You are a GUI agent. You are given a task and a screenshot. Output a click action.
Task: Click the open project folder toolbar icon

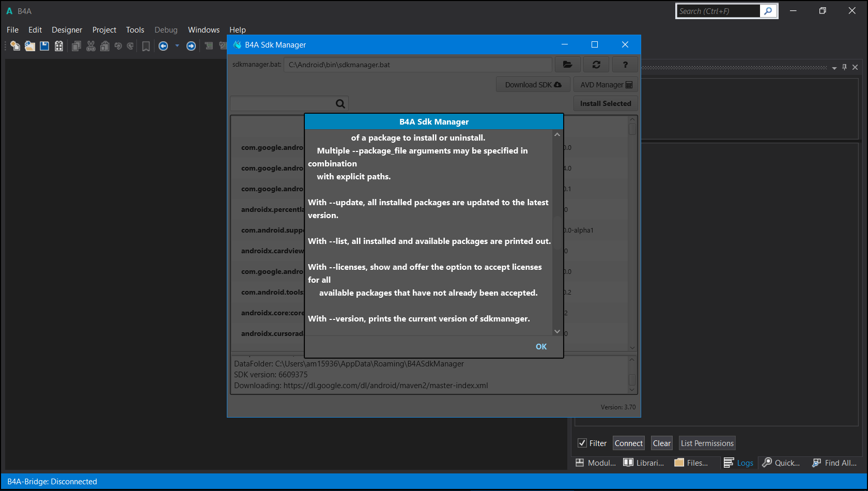pyautogui.click(x=30, y=46)
